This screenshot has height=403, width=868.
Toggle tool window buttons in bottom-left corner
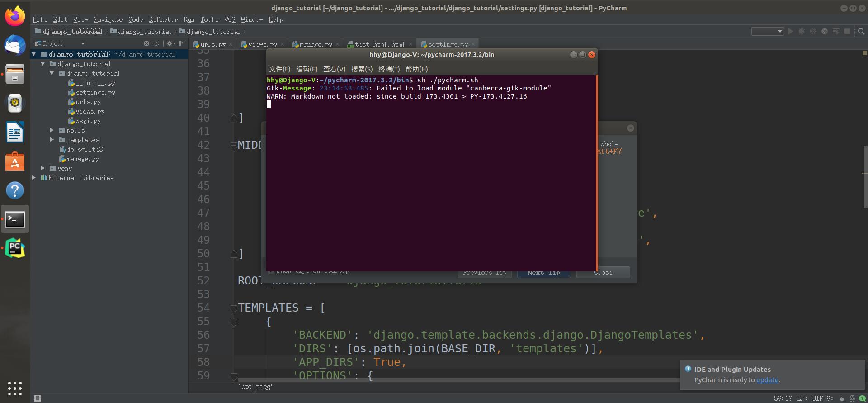(x=38, y=398)
